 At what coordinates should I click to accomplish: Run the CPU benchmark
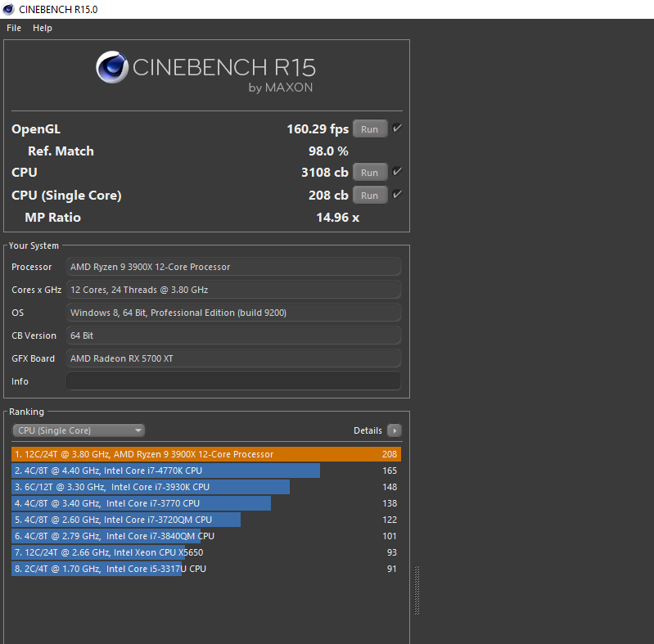(x=369, y=173)
